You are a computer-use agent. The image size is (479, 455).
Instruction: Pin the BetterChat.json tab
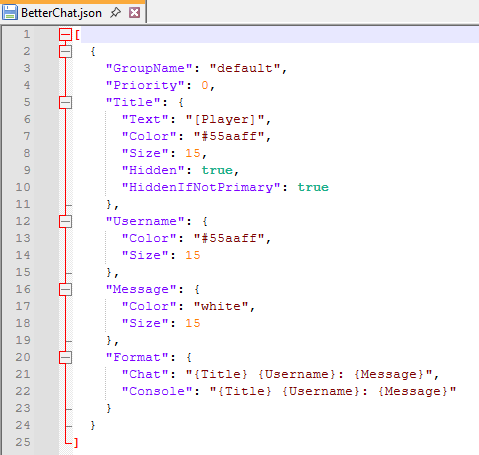pos(115,13)
